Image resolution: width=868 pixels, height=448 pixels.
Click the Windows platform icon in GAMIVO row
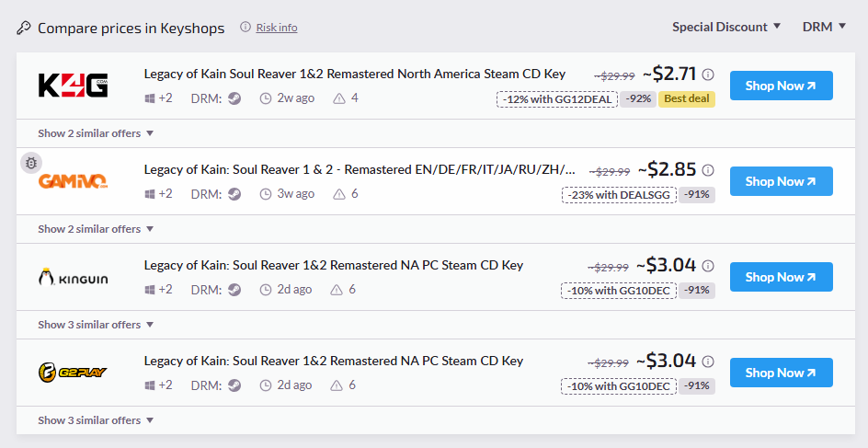click(150, 194)
